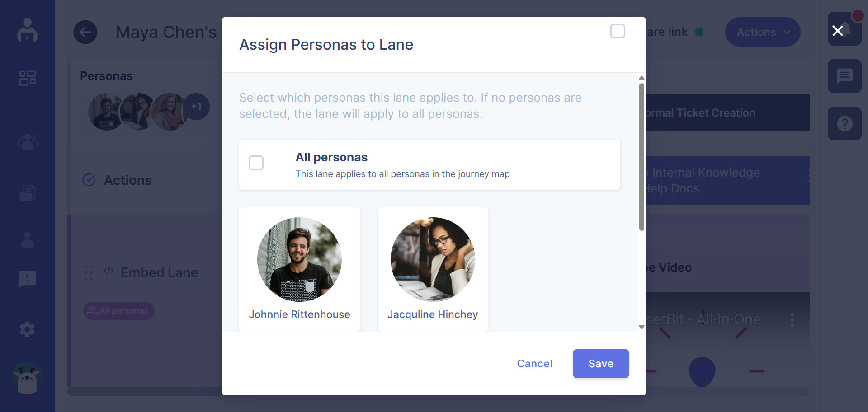
Task: Expand the Actions dropdown
Action: click(x=762, y=32)
